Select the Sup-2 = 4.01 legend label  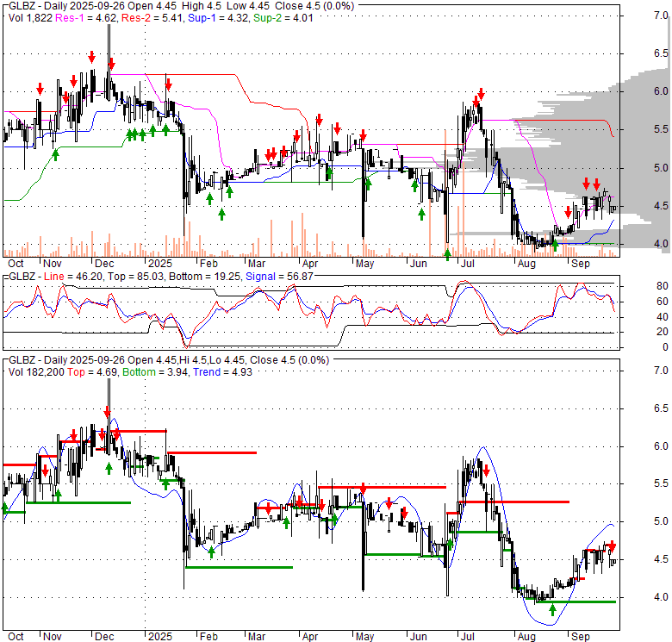click(x=283, y=18)
